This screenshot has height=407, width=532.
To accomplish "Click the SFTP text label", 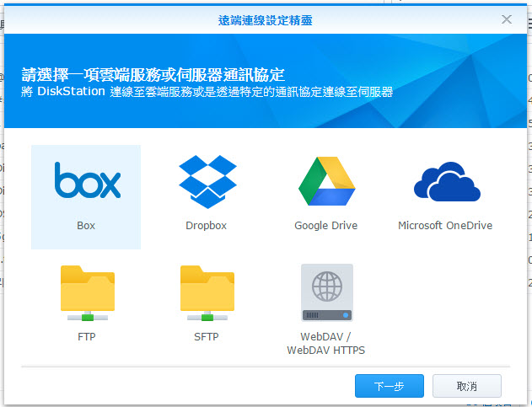I will click(x=207, y=337).
